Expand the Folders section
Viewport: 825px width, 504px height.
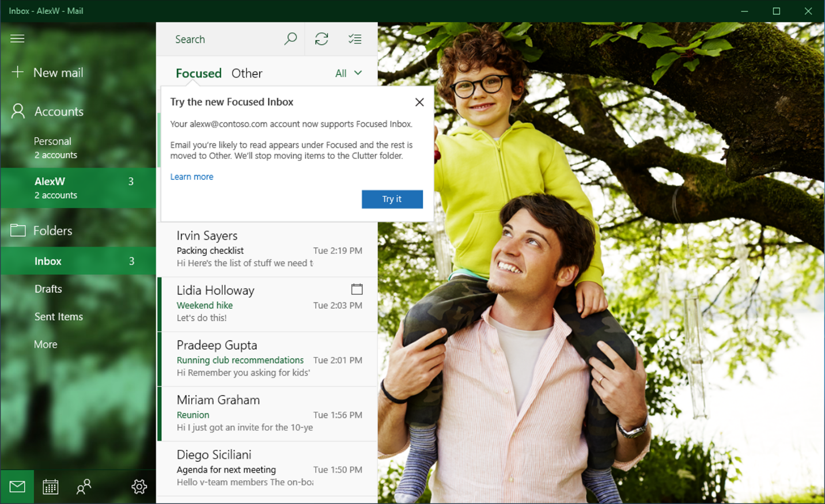click(52, 230)
